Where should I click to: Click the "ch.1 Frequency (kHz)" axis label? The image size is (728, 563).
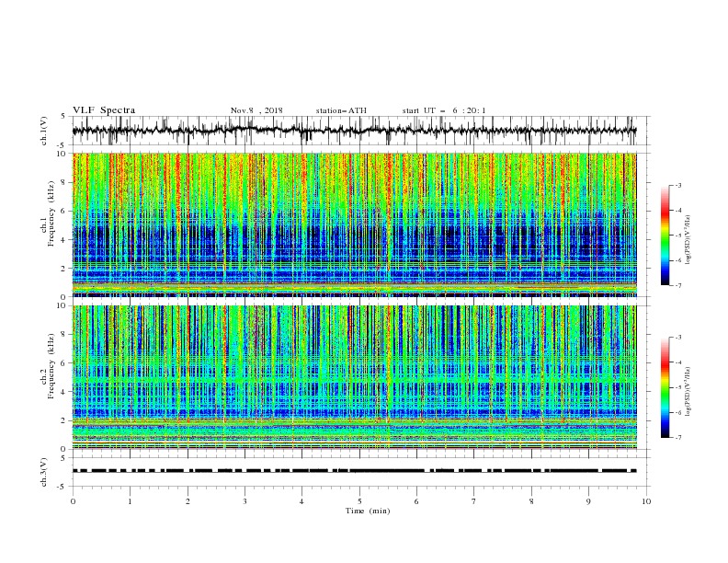(x=48, y=214)
